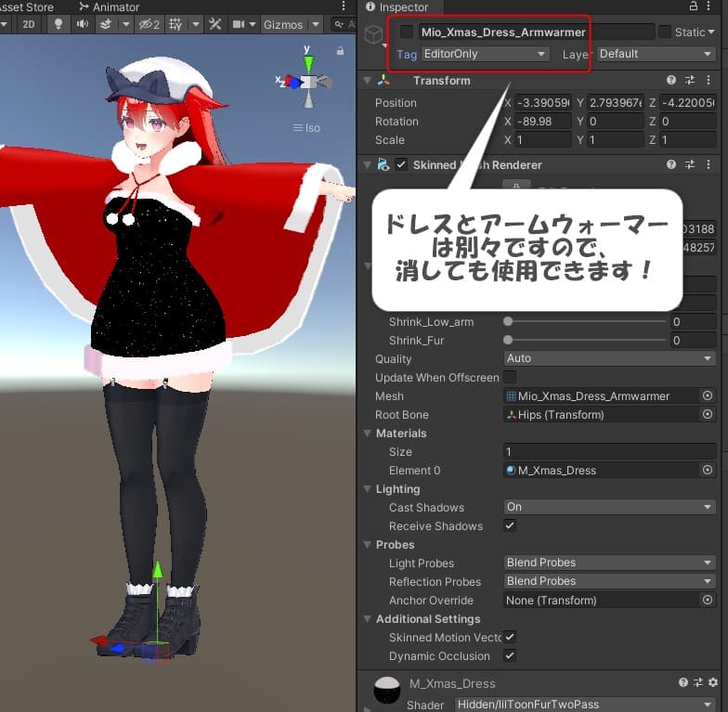Open Gizmos dropdown arrow
728x712 pixels.
pyautogui.click(x=316, y=24)
